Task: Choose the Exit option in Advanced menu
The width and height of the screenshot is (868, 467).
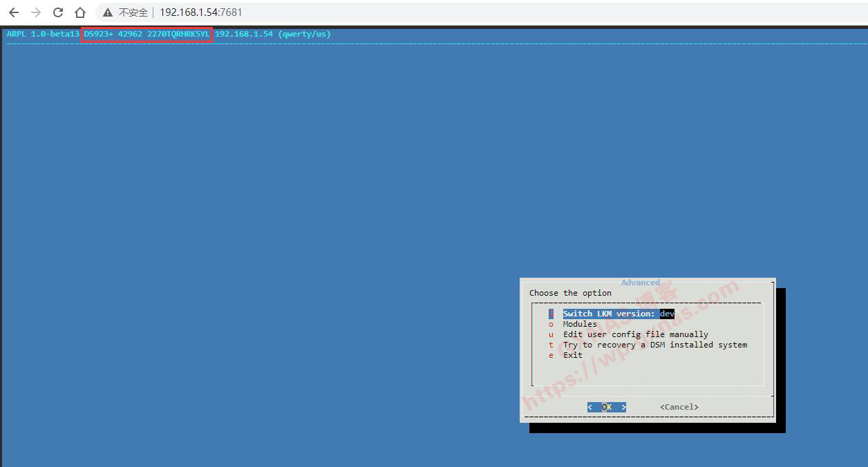Action: [573, 355]
